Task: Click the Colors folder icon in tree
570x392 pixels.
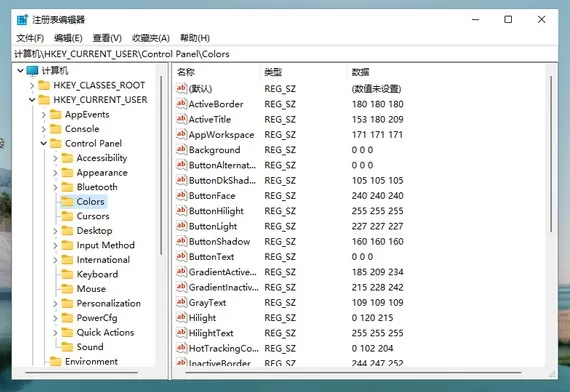Action: [67, 201]
